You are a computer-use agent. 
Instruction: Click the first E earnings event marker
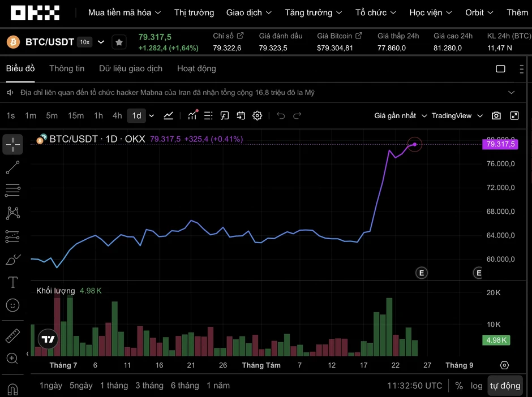point(422,273)
